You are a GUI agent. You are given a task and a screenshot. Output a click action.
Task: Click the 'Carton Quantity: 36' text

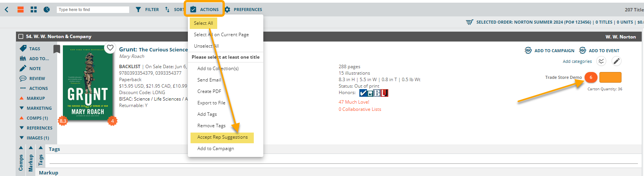[x=605, y=89]
